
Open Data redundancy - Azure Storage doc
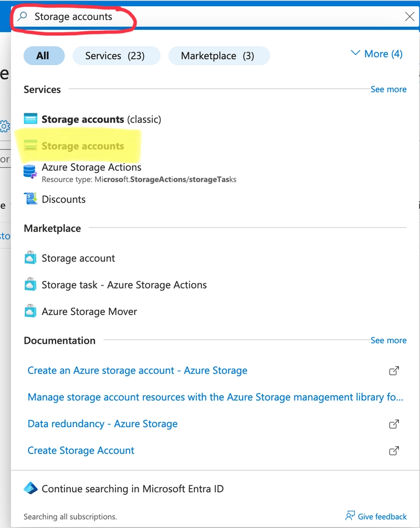102,424
